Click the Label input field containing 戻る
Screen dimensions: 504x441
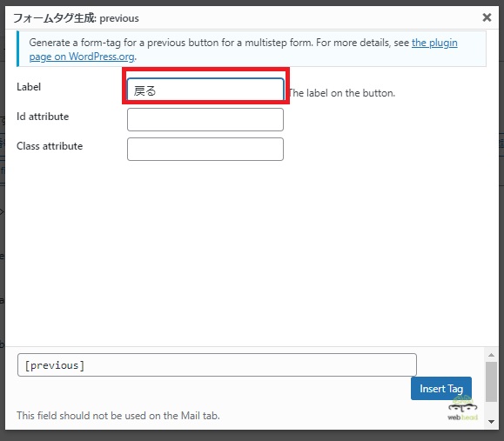click(205, 90)
